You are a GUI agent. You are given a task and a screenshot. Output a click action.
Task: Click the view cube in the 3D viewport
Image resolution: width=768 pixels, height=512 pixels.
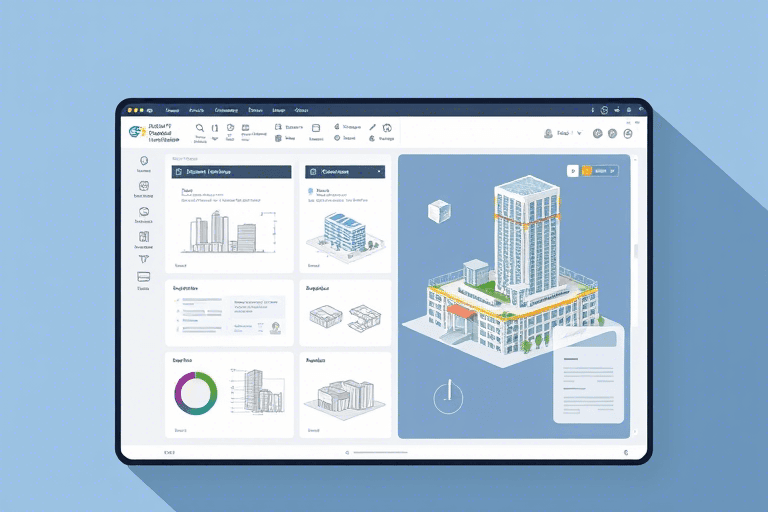(x=438, y=211)
